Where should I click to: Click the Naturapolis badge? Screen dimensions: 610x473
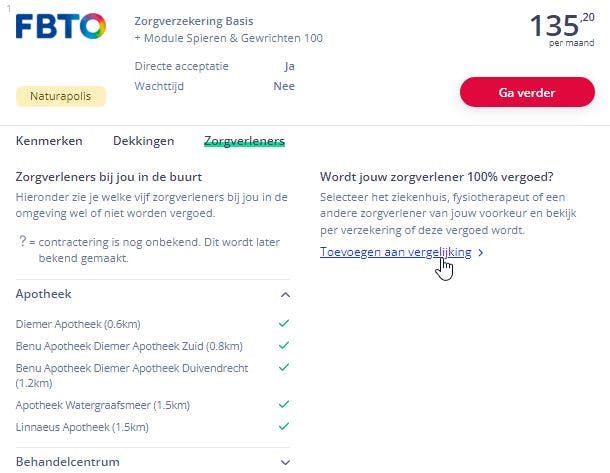click(61, 96)
